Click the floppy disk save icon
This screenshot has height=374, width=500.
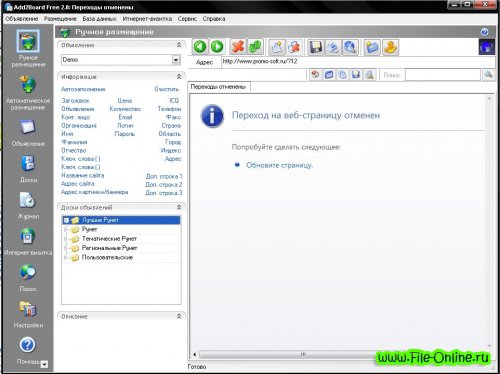point(315,47)
